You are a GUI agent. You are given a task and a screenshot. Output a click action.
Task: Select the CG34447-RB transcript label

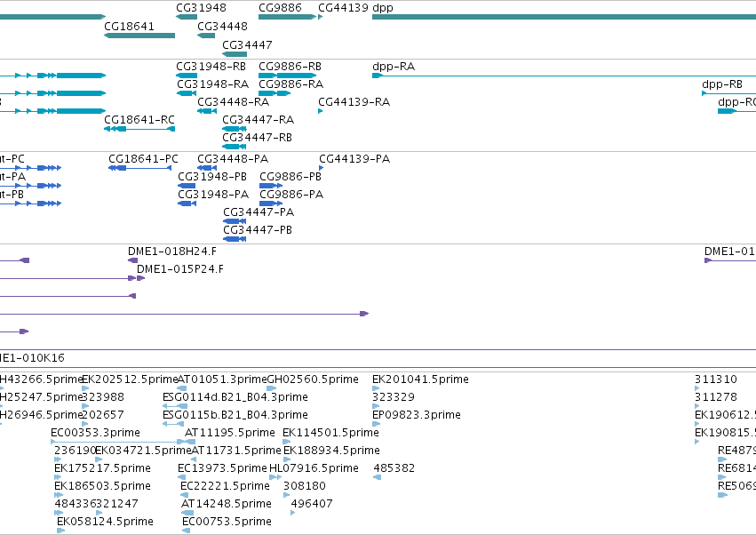(257, 138)
